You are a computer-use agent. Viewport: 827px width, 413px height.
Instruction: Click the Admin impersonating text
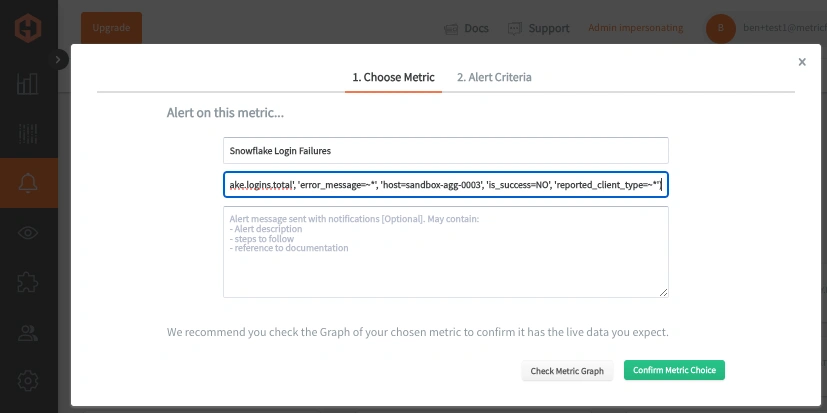(636, 28)
